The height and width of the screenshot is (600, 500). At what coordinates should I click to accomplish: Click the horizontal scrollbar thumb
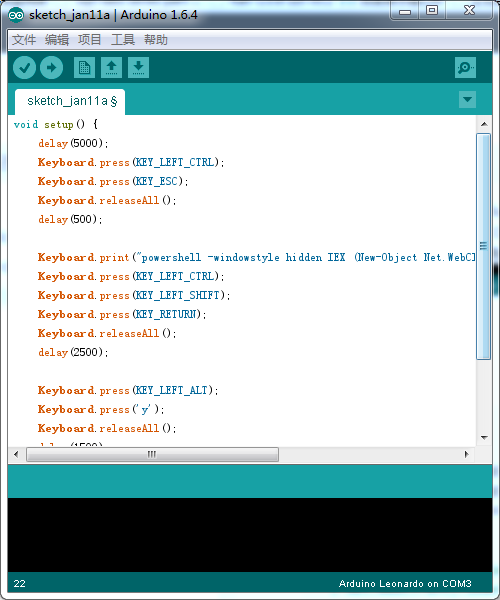[x=152, y=455]
